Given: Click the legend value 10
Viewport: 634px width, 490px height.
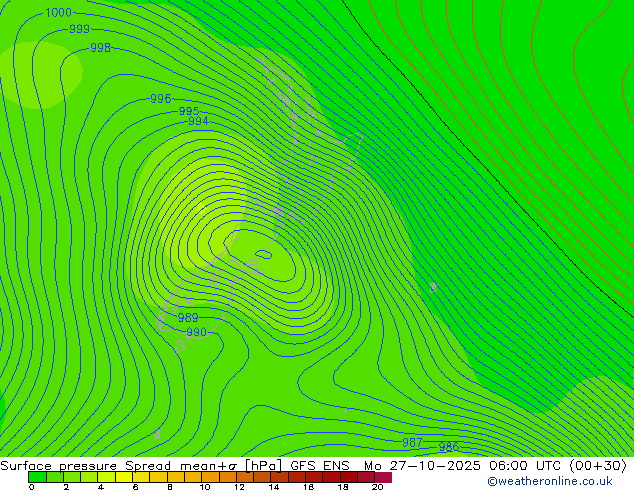Looking at the screenshot, I should [205, 487].
